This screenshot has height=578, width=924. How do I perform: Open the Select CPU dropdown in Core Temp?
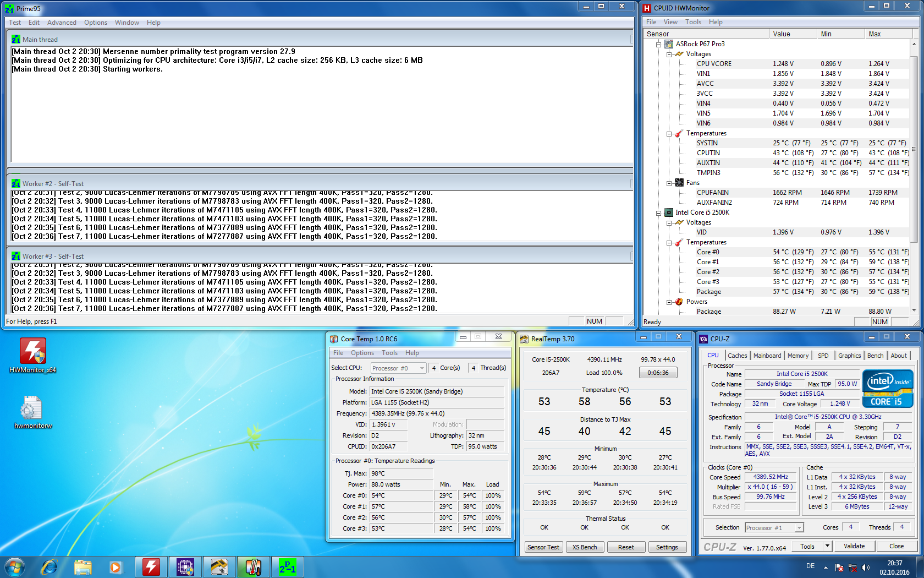399,368
